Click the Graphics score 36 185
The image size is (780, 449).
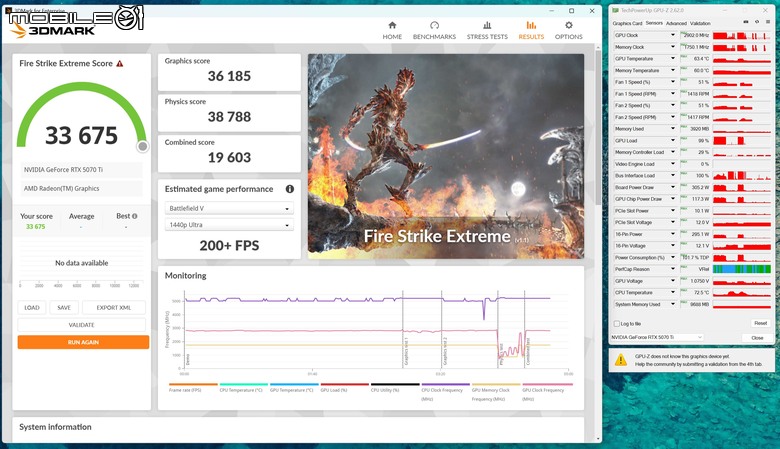[x=229, y=76]
